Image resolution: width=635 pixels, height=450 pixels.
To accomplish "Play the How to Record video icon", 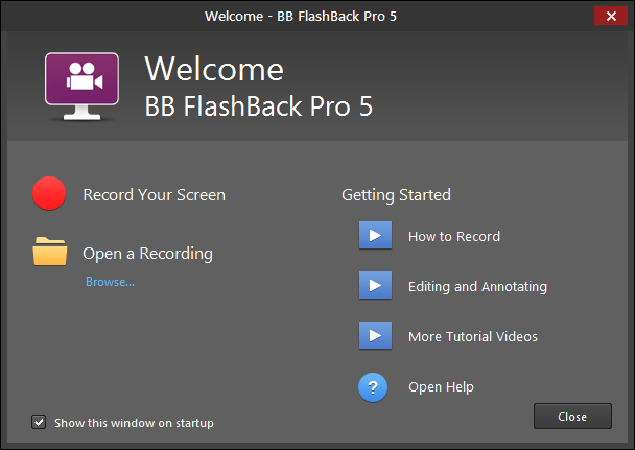I will tap(375, 235).
